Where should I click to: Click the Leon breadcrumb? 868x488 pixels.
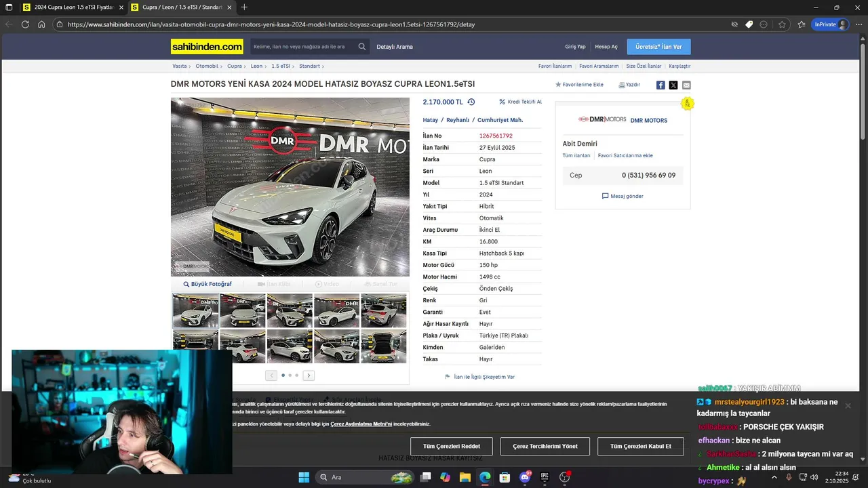256,66
